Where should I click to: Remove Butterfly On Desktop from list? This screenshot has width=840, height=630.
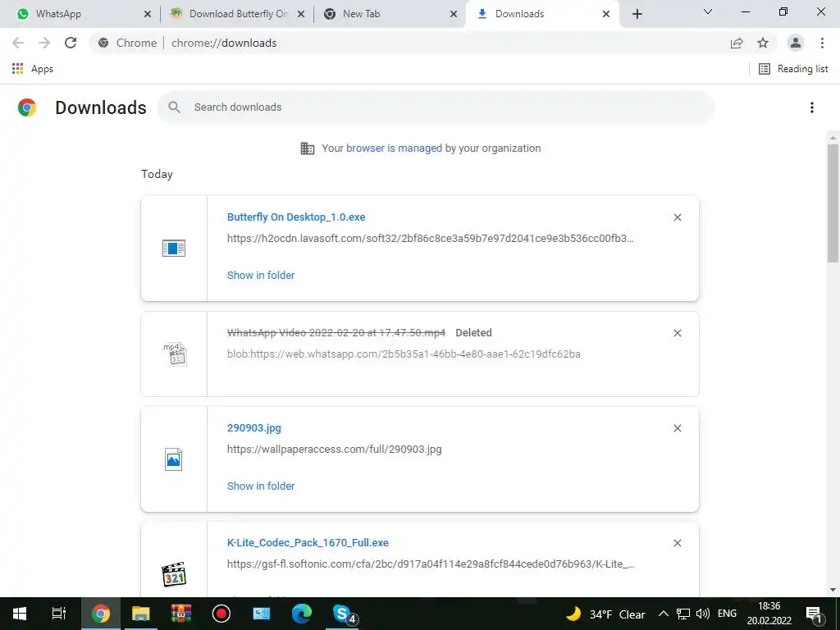[x=678, y=217]
